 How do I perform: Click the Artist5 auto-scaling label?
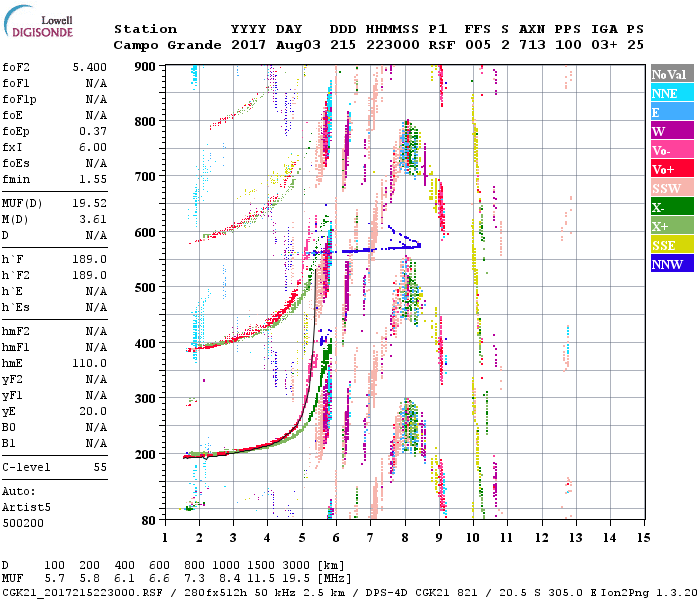pyautogui.click(x=26, y=508)
